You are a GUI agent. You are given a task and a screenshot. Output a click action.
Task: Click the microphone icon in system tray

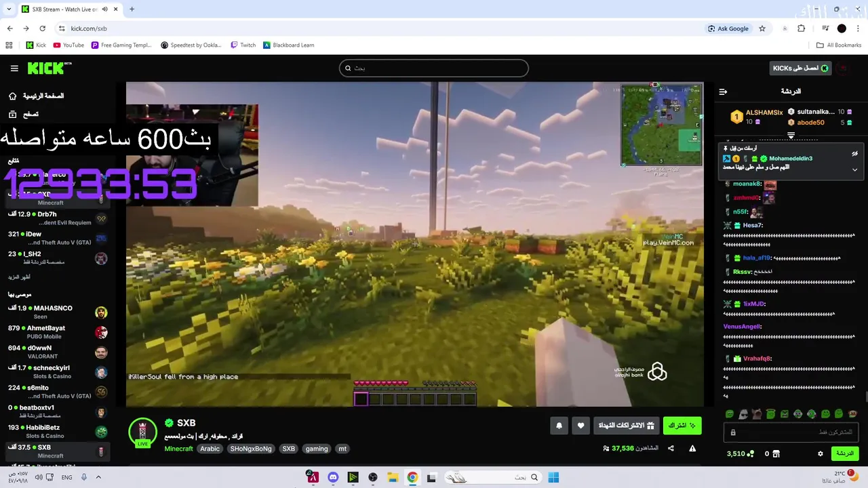point(84,477)
